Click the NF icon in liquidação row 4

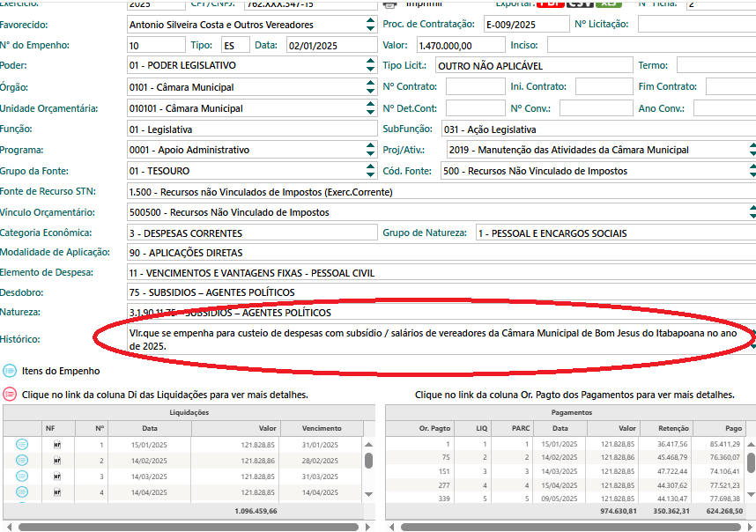coord(57,491)
